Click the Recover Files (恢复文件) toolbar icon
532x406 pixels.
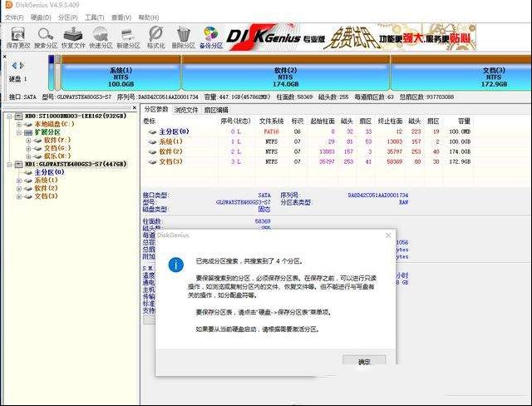pyautogui.click(x=73, y=37)
